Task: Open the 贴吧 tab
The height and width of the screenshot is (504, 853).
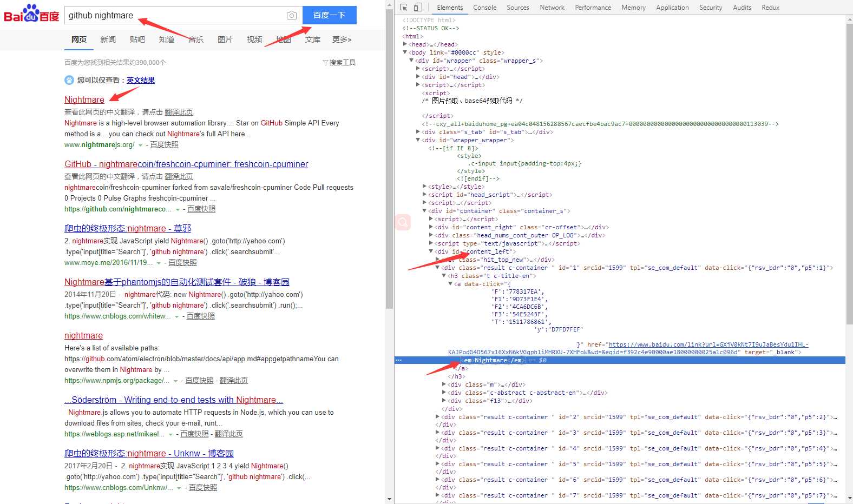Action: click(137, 39)
